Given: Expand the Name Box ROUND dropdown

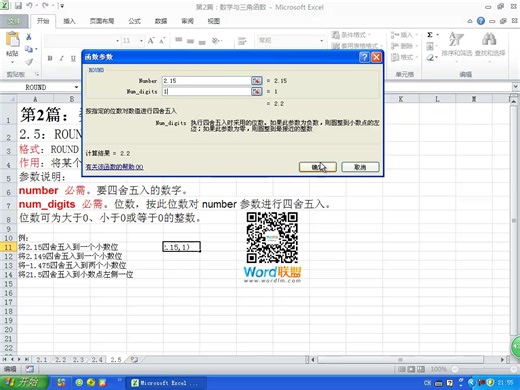Looking at the screenshot, I should [76, 87].
